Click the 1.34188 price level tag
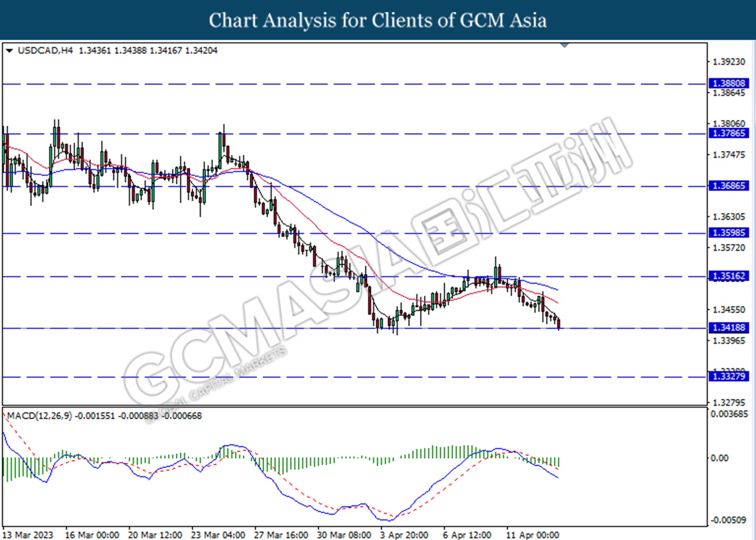Image resolution: width=756 pixels, height=540 pixels. tap(728, 327)
